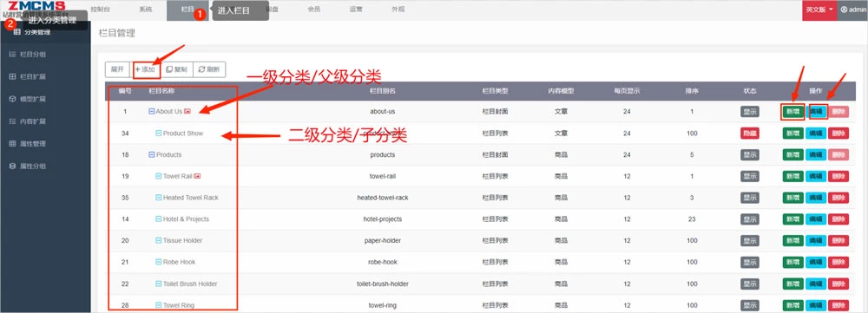The width and height of the screenshot is (868, 313).
Task: Toggle 显示 status for Tissue Holder row
Action: [x=750, y=240]
